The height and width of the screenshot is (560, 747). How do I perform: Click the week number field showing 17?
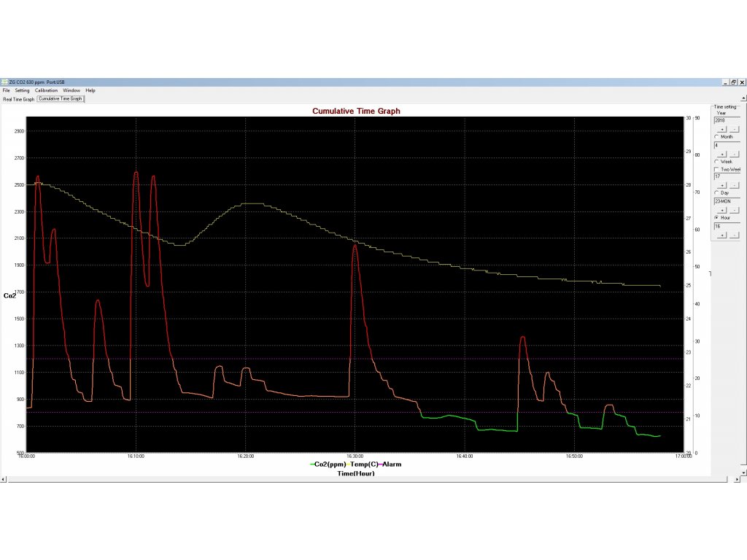pyautogui.click(x=727, y=176)
